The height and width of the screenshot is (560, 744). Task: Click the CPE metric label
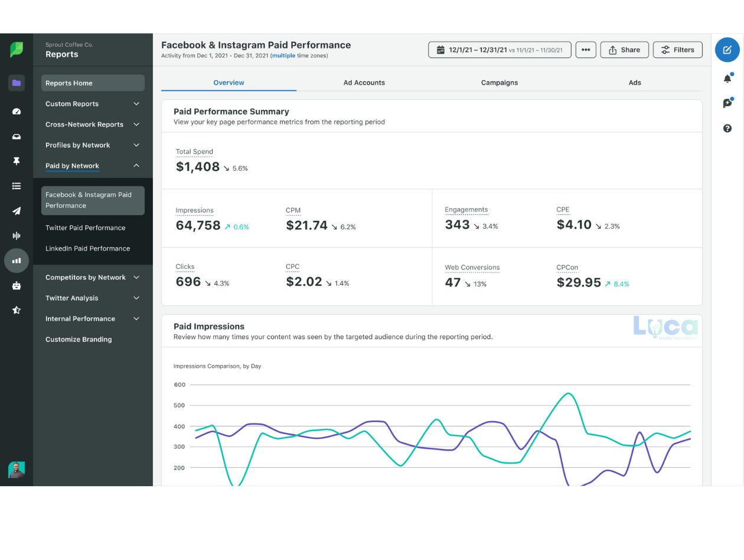pos(563,210)
